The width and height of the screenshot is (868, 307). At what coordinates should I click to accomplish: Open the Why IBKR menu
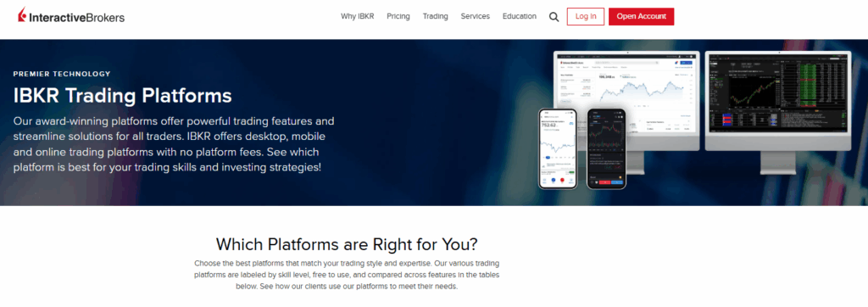358,17
